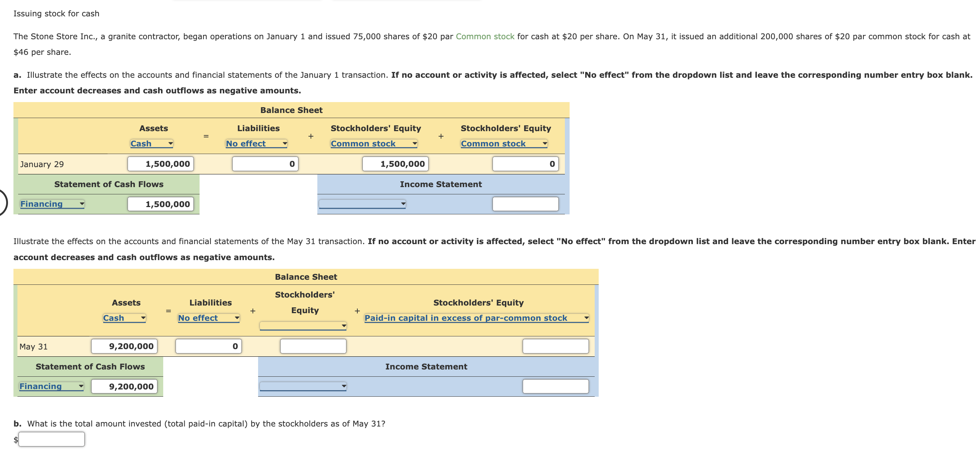Viewport: 980px width, 465px height.
Task: Click total paid-in capital answer box
Action: click(52, 440)
